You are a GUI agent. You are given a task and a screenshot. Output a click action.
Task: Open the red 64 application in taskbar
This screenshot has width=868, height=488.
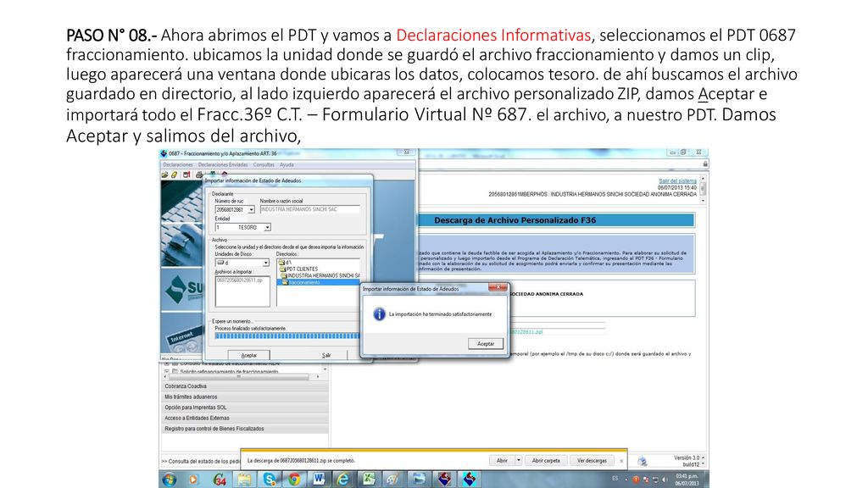220,480
